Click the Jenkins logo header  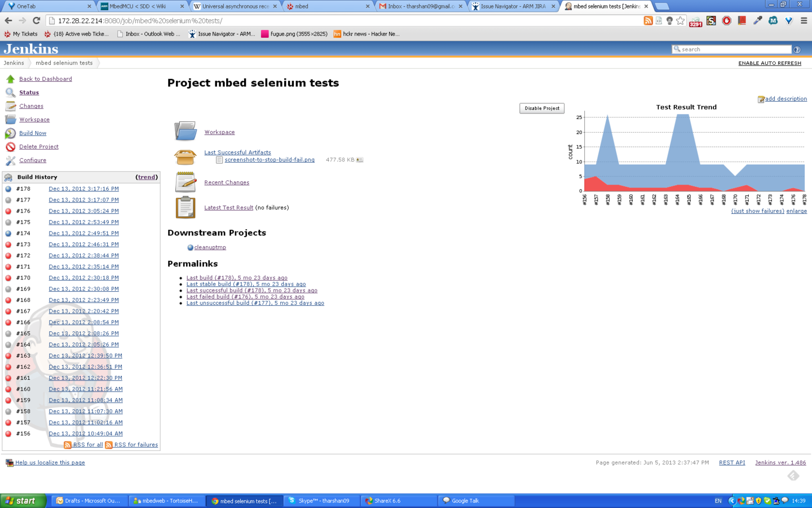coord(31,49)
